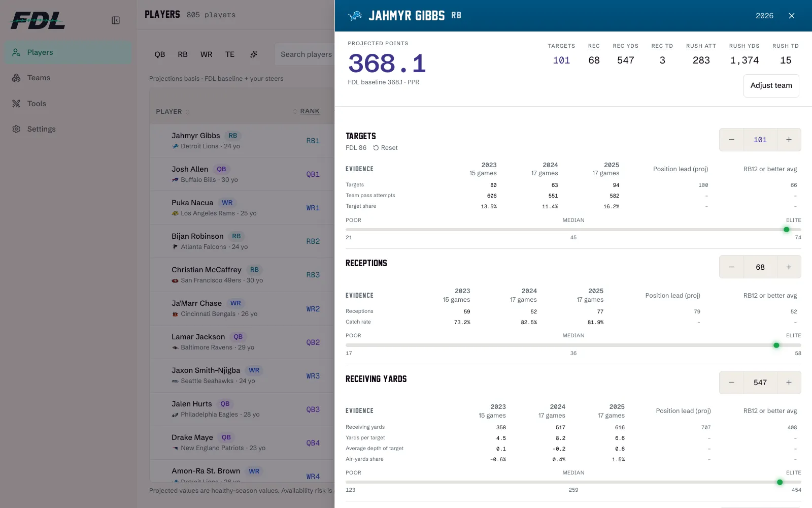Screen dimensions: 812x508
Task: Reset the Targets projection to the FDL value
Action: (x=386, y=148)
